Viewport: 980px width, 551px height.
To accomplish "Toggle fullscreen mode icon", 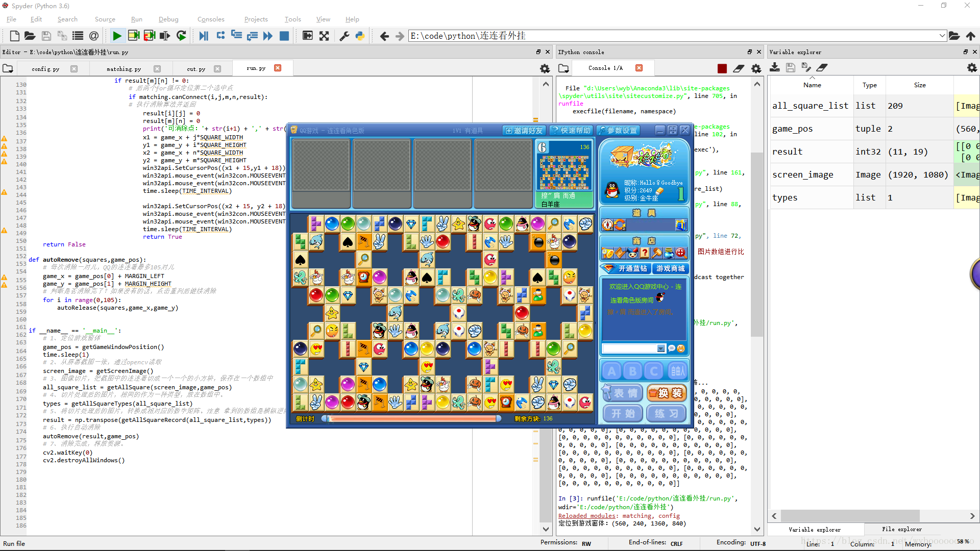I will 324,36.
